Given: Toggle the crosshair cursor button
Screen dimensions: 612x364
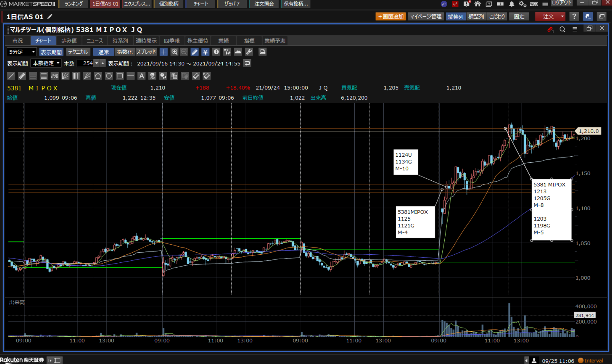Looking at the screenshot, I should (163, 52).
